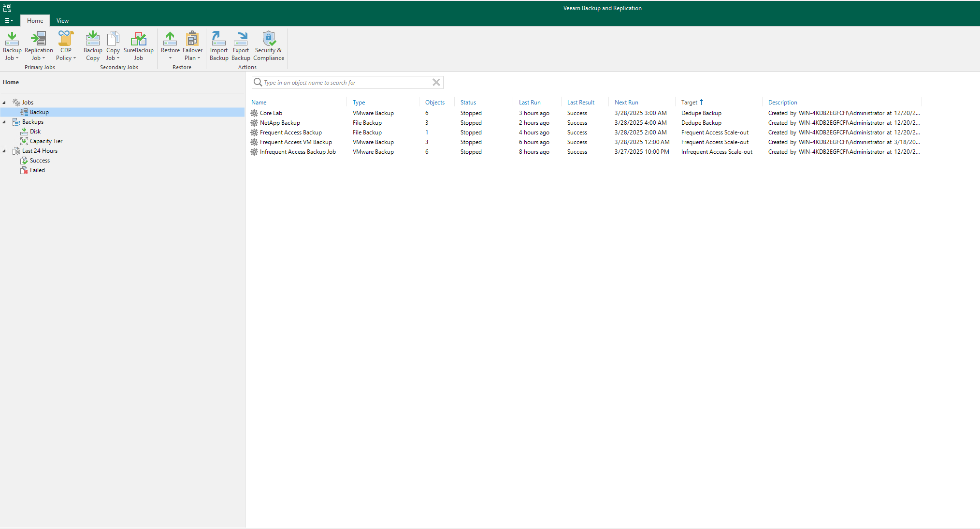Image resolution: width=980 pixels, height=529 pixels.
Task: Sort by the Last Run column header
Action: [x=530, y=103]
